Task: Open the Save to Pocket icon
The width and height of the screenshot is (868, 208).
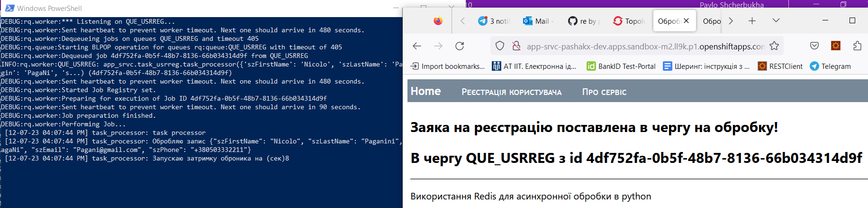Action: [x=814, y=46]
